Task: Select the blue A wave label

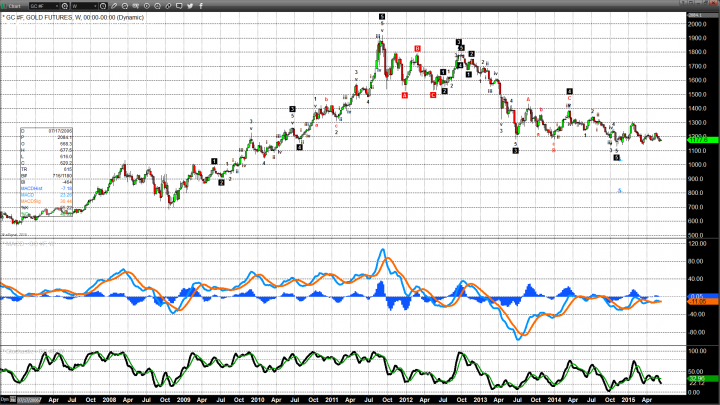Action: (x=620, y=189)
